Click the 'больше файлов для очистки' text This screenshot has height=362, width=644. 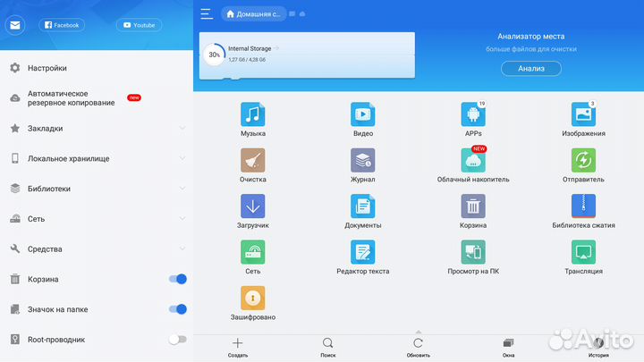(x=531, y=49)
